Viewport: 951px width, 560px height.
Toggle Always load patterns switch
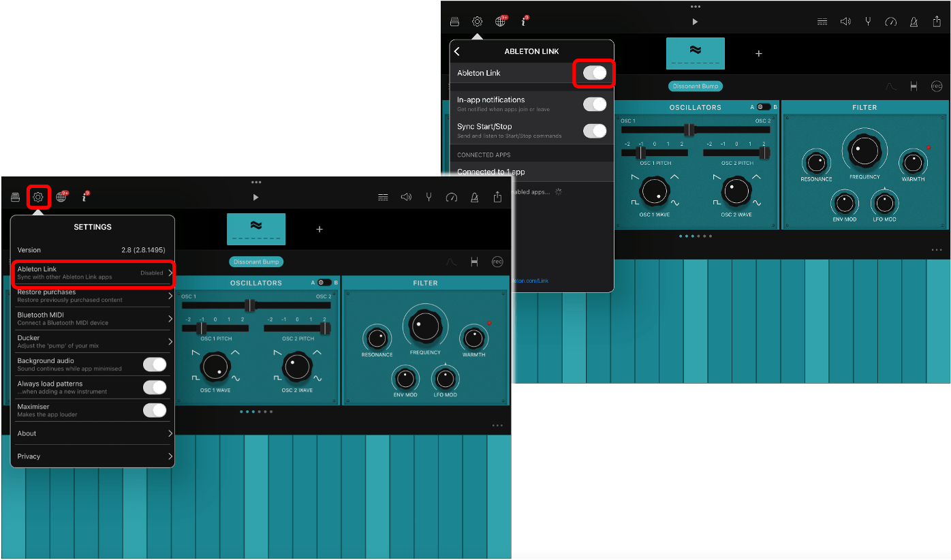tap(155, 388)
